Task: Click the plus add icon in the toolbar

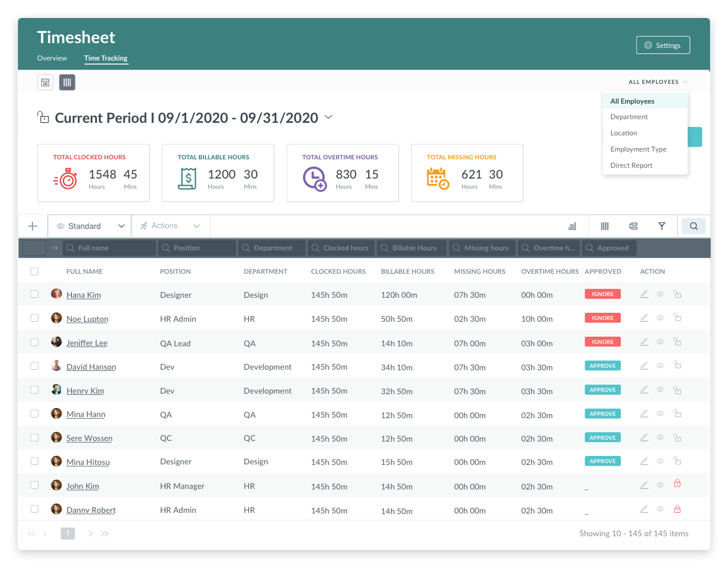Action: pyautogui.click(x=32, y=226)
